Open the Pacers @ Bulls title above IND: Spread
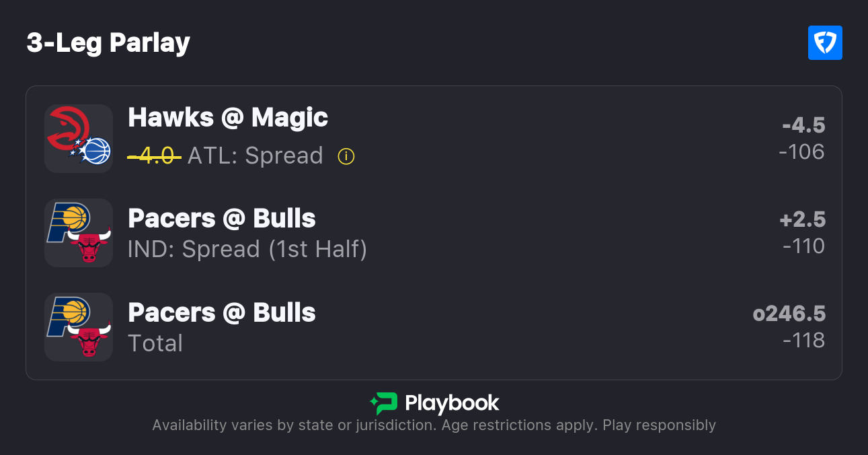This screenshot has width=868, height=455. (x=222, y=219)
